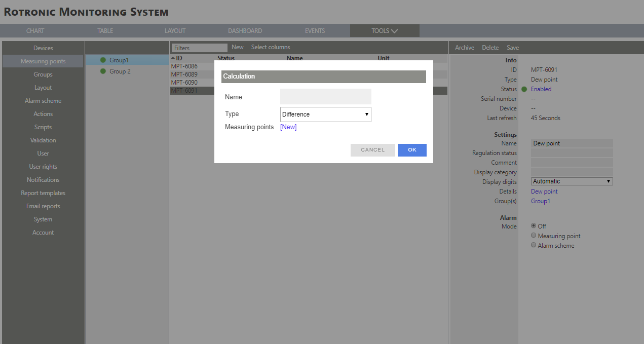Go to the Dashboard tab
Viewport: 644px width, 344px height.
pyautogui.click(x=245, y=31)
